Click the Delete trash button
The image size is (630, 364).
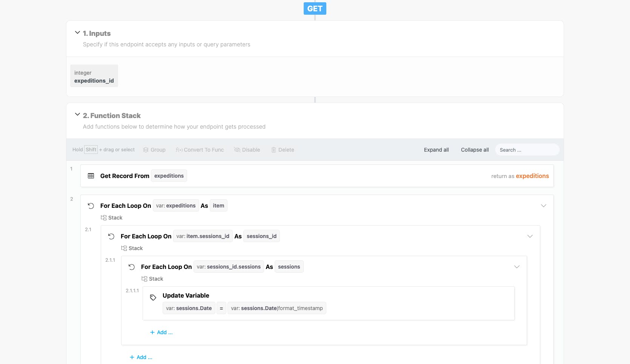pyautogui.click(x=283, y=150)
